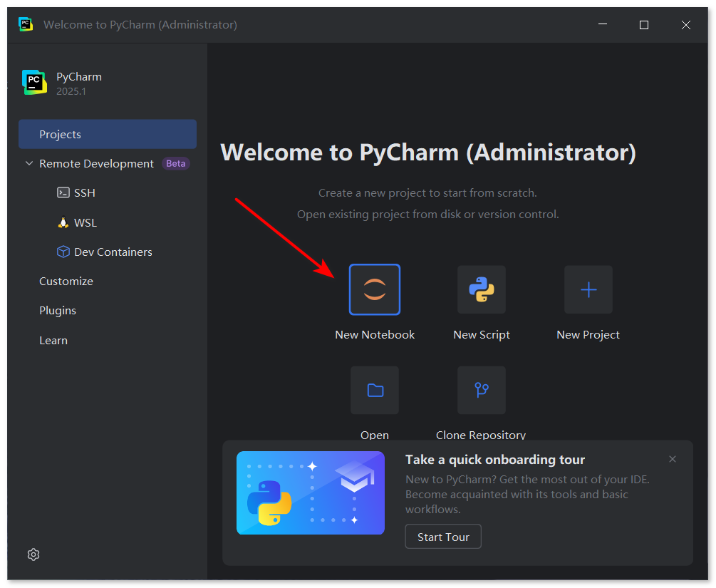The width and height of the screenshot is (716, 588).
Task: Click the New Project plus icon
Action: coord(588,289)
